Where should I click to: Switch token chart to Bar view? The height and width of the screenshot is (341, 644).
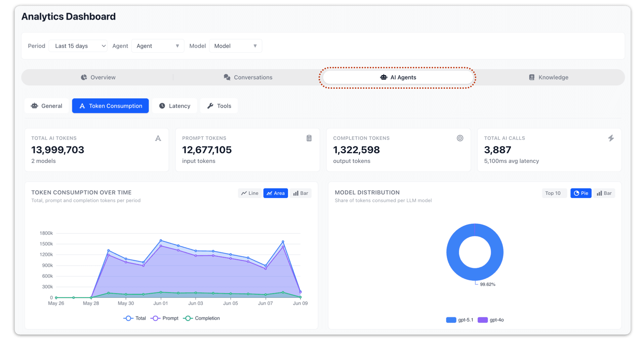click(300, 193)
